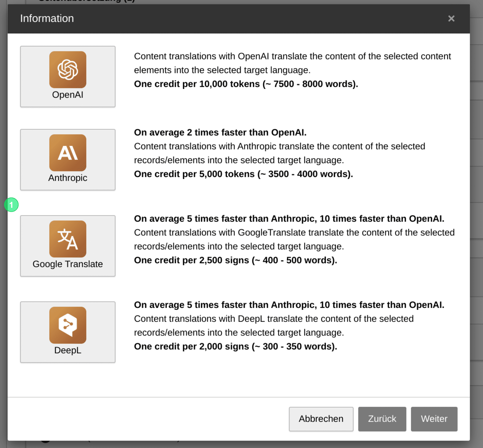Select the DeepL logo icon
This screenshot has height=448, width=483.
68,325
